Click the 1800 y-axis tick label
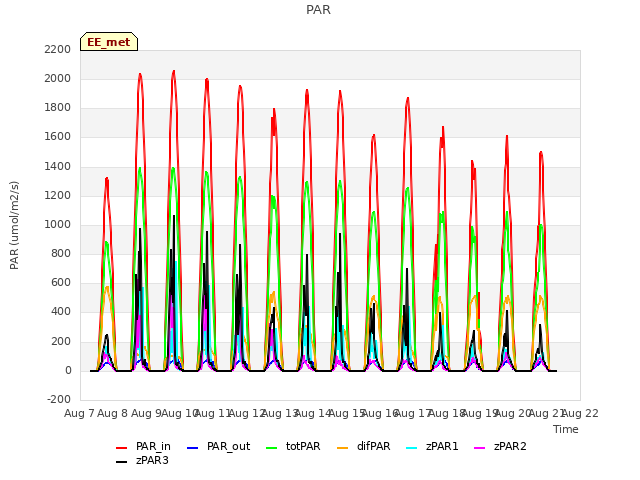 point(58,108)
